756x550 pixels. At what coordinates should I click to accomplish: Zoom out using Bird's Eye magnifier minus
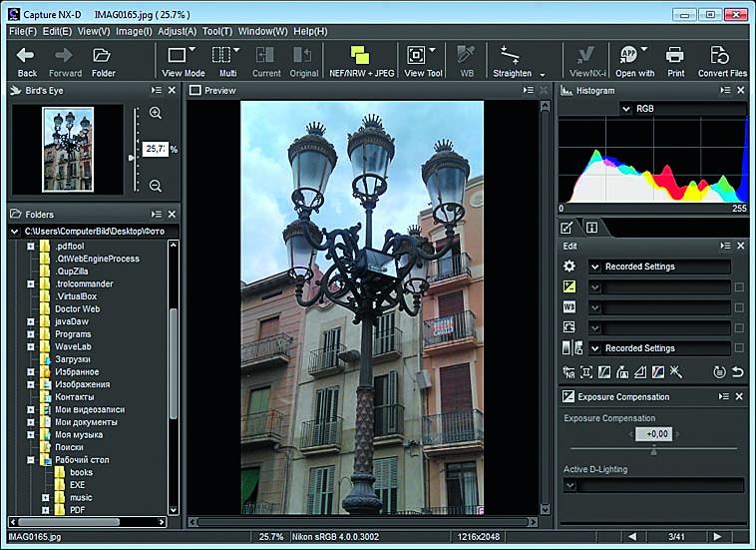(x=156, y=186)
